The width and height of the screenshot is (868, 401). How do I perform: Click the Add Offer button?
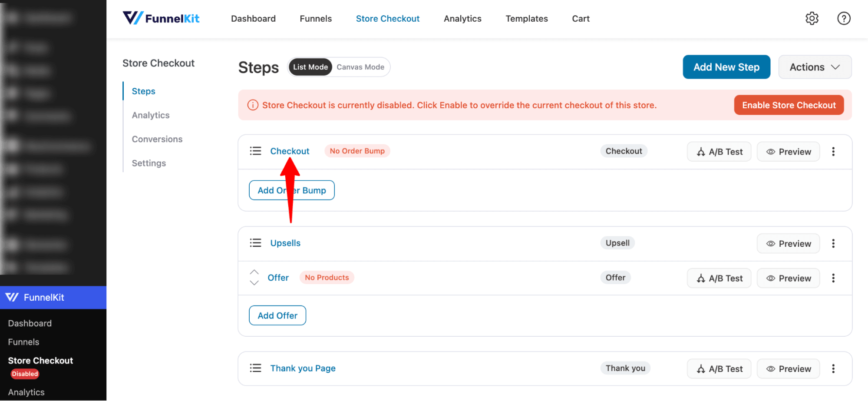(277, 315)
